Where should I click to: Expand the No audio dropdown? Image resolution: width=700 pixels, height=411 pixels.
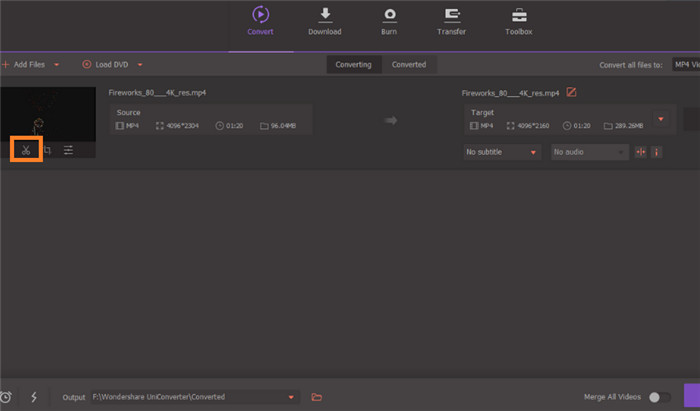pos(620,152)
